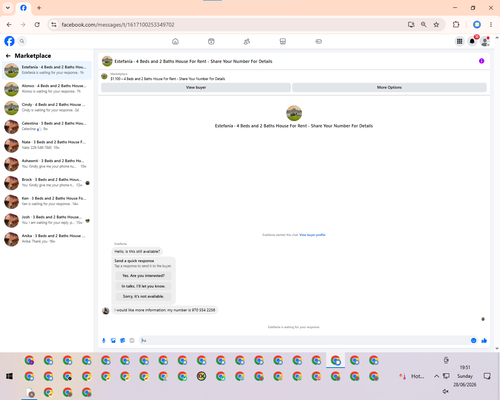The height and width of the screenshot is (400, 500).
Task: Click the browser forward arrow
Action: [23, 25]
